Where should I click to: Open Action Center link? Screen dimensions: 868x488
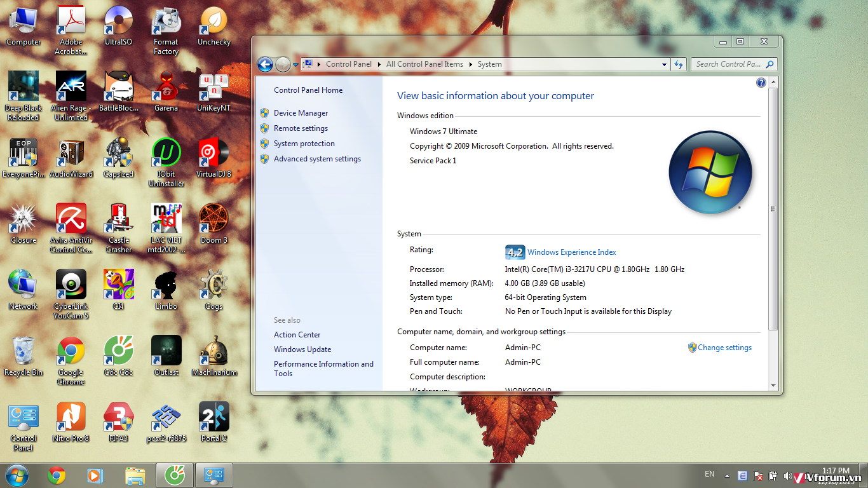(x=297, y=335)
